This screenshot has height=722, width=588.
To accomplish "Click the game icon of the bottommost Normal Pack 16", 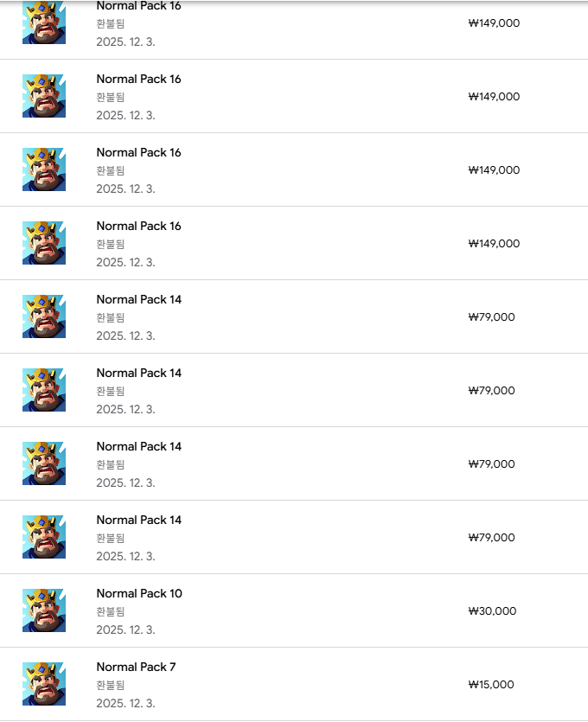I will point(44,243).
